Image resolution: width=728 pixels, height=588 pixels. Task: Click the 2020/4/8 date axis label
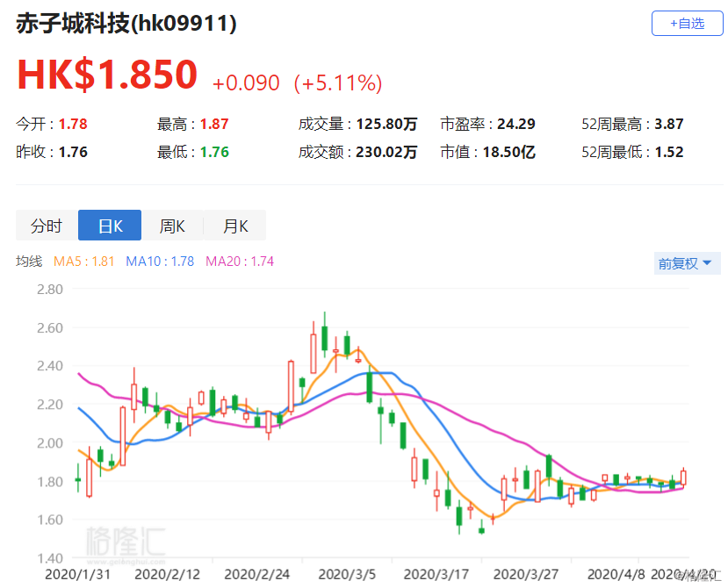[616, 574]
